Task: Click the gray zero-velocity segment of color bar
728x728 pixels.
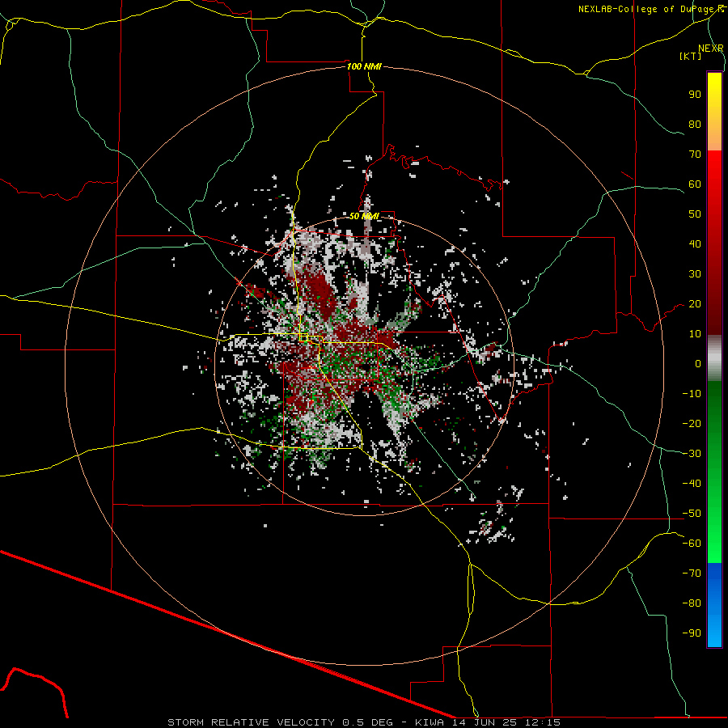Action: (x=714, y=358)
